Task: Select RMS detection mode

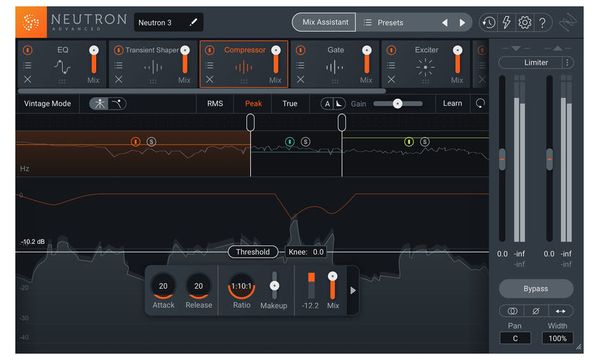Action: (x=215, y=104)
